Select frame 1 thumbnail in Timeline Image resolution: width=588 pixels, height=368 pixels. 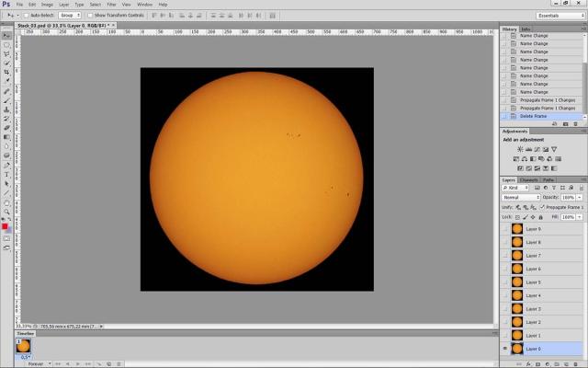24,346
